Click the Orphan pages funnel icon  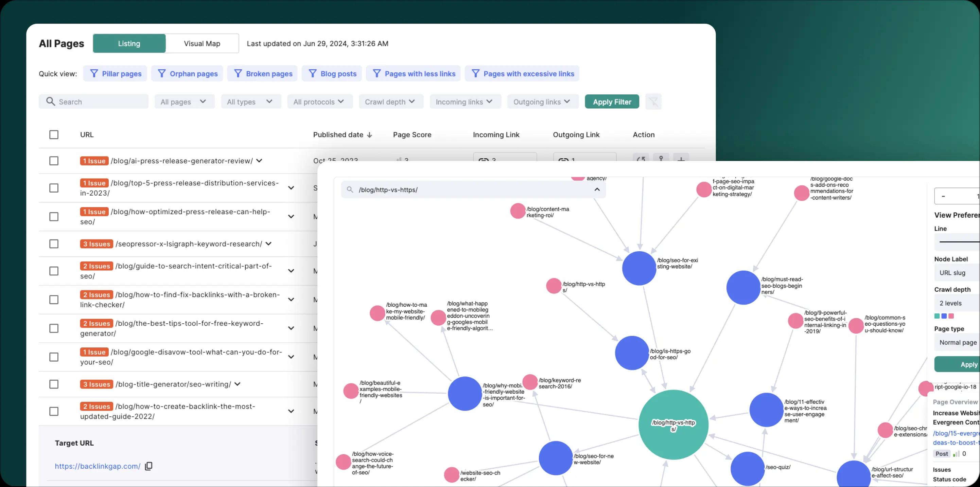pyautogui.click(x=162, y=73)
